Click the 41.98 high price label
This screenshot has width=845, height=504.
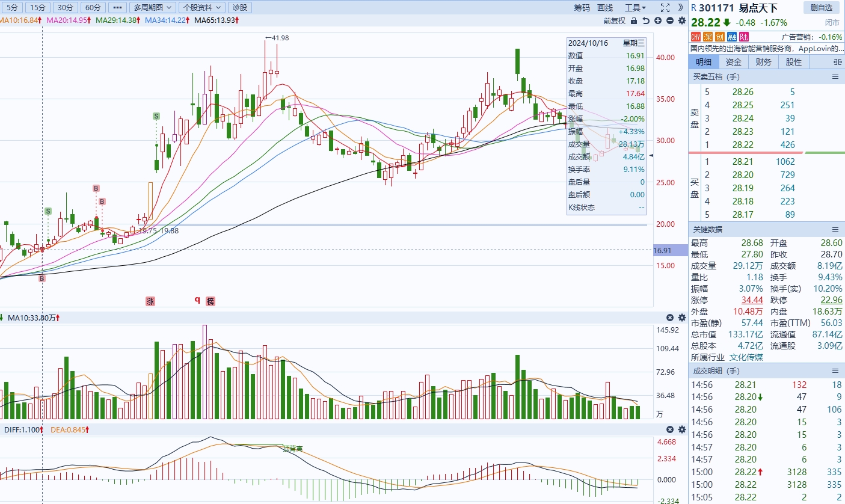point(280,38)
